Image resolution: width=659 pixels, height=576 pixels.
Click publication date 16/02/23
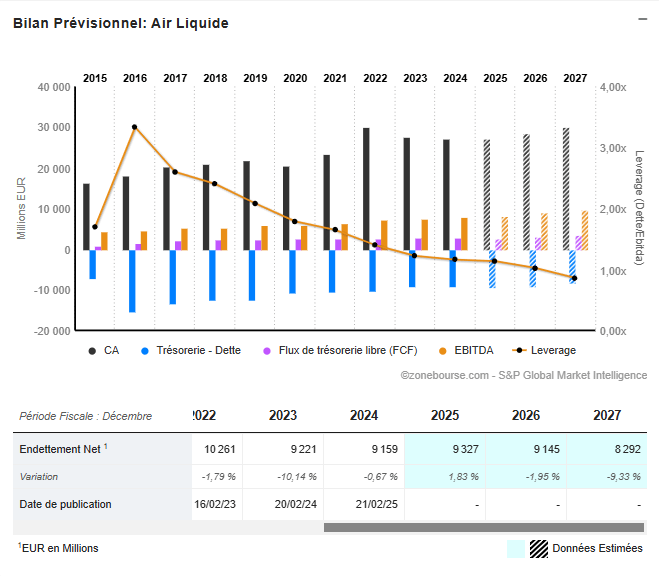coord(215,504)
